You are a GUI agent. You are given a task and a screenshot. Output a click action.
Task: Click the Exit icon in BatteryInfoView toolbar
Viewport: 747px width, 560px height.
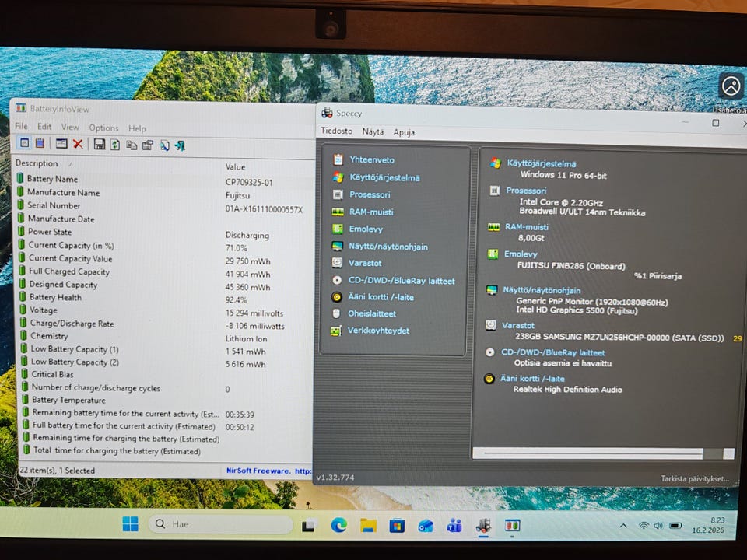[180, 145]
